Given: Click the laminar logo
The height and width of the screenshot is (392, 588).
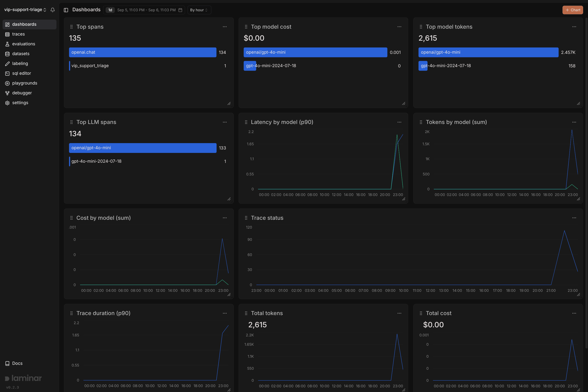Looking at the screenshot, I should (x=23, y=378).
